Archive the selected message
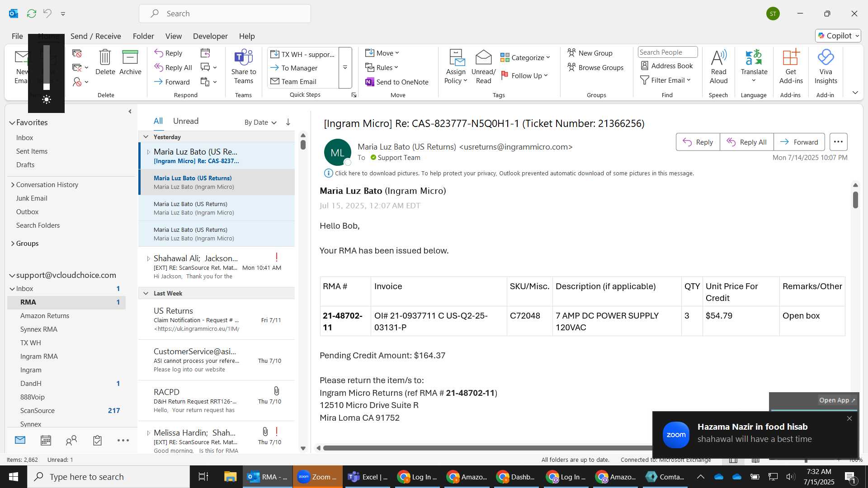868x488 pixels. 130,62
